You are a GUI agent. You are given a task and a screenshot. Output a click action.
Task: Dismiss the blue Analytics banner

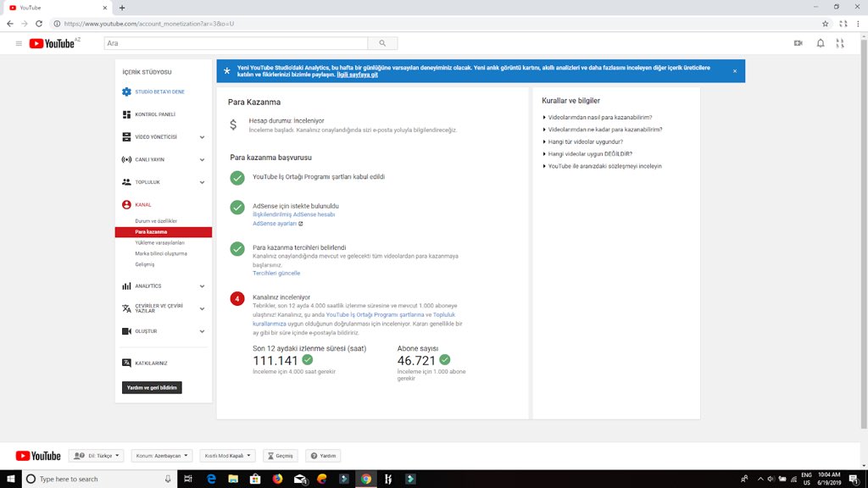[735, 71]
